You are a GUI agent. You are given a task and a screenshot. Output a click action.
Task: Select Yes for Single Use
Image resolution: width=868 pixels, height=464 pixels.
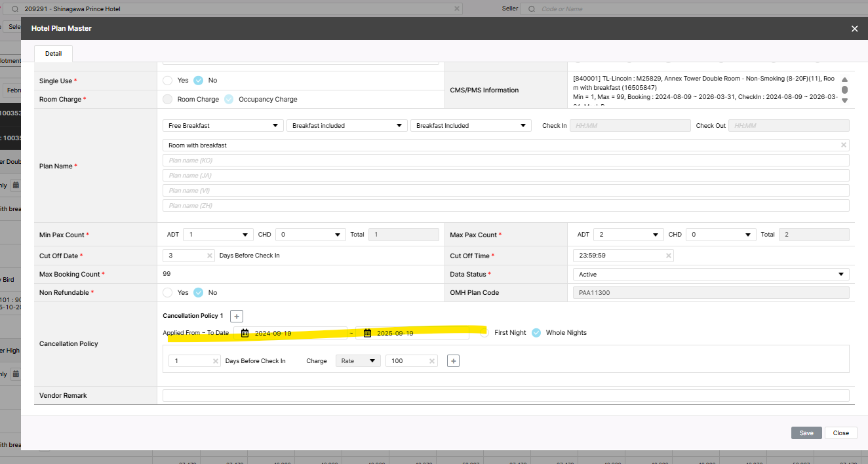168,81
